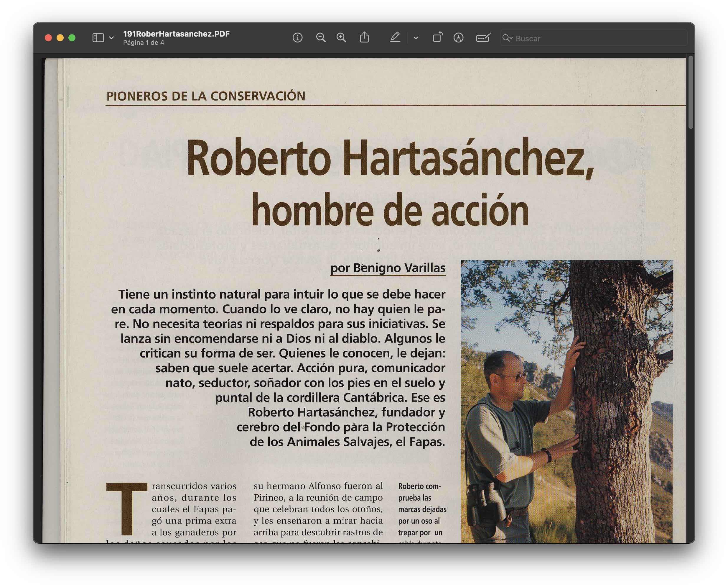
Task: Select the highlight pen tool
Action: pos(395,37)
